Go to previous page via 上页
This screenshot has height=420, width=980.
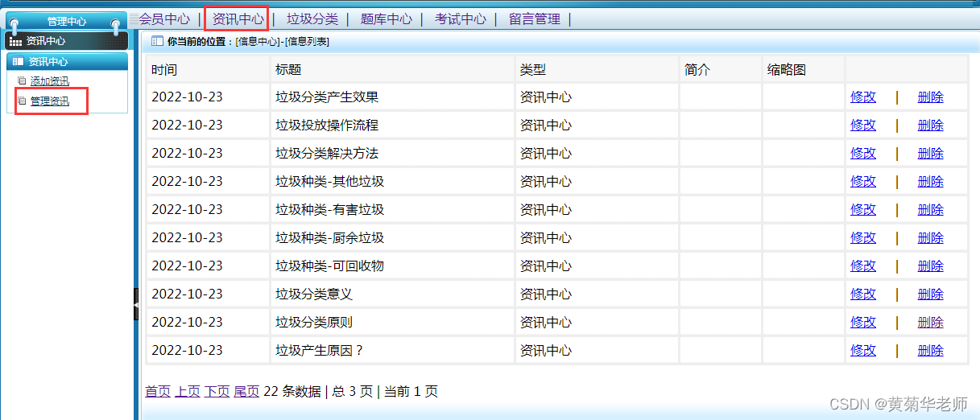click(188, 392)
